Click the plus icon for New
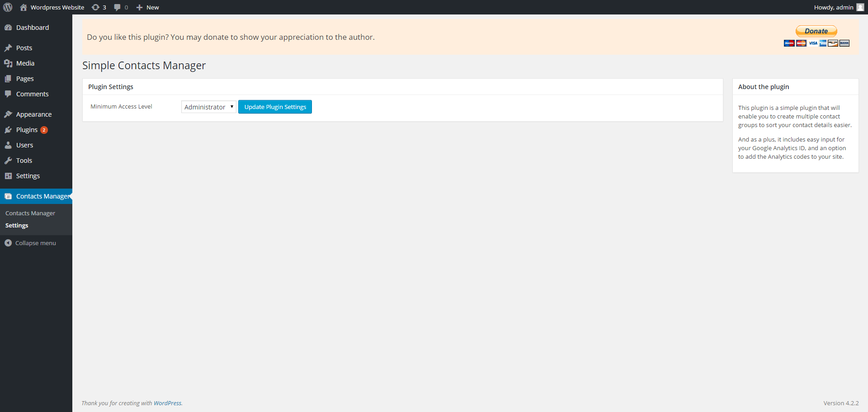 [x=139, y=7]
